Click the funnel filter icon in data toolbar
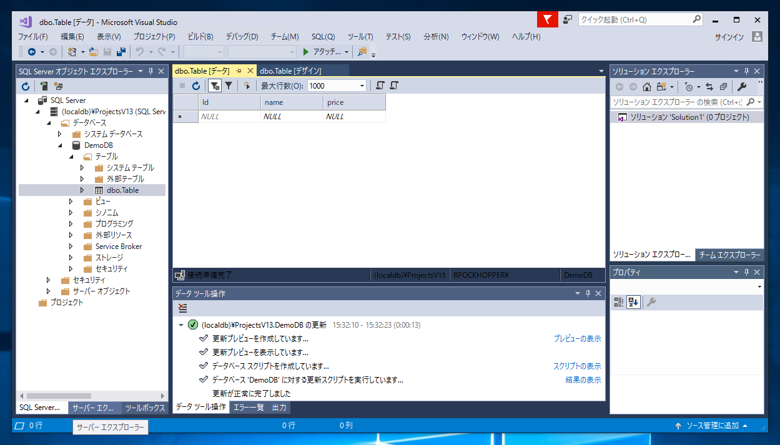This screenshot has width=780, height=445. point(228,86)
